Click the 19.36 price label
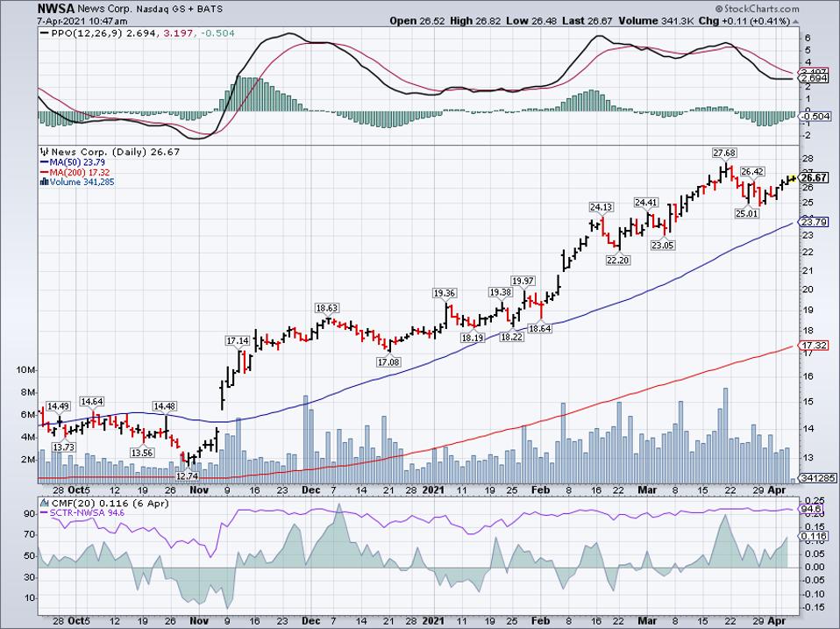 (445, 293)
